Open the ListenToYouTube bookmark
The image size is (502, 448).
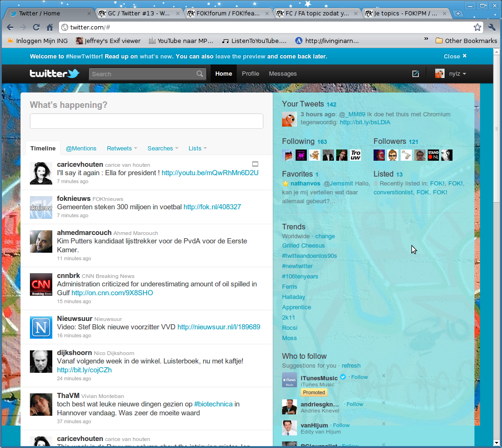click(255, 41)
